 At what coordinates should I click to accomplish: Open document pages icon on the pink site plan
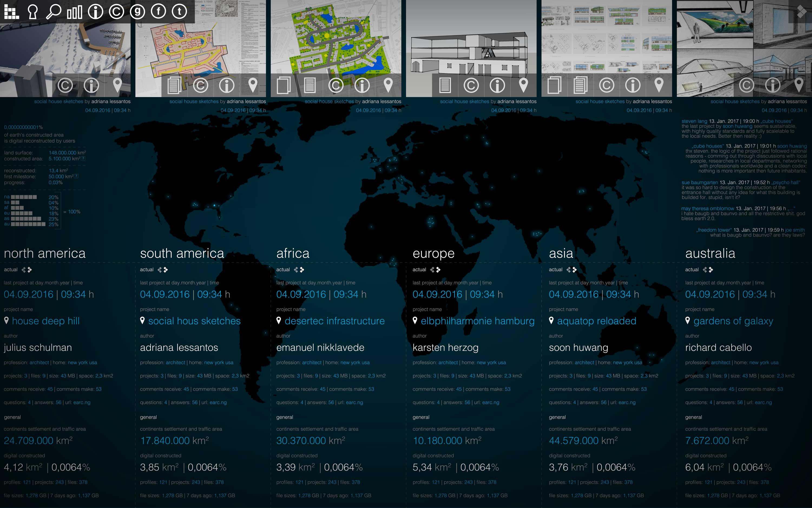click(x=174, y=85)
